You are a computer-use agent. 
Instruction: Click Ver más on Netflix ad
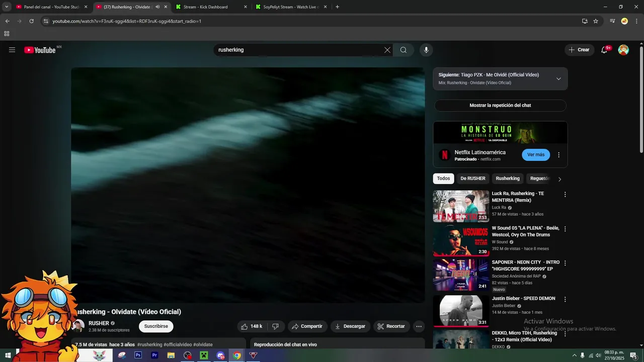(x=536, y=155)
